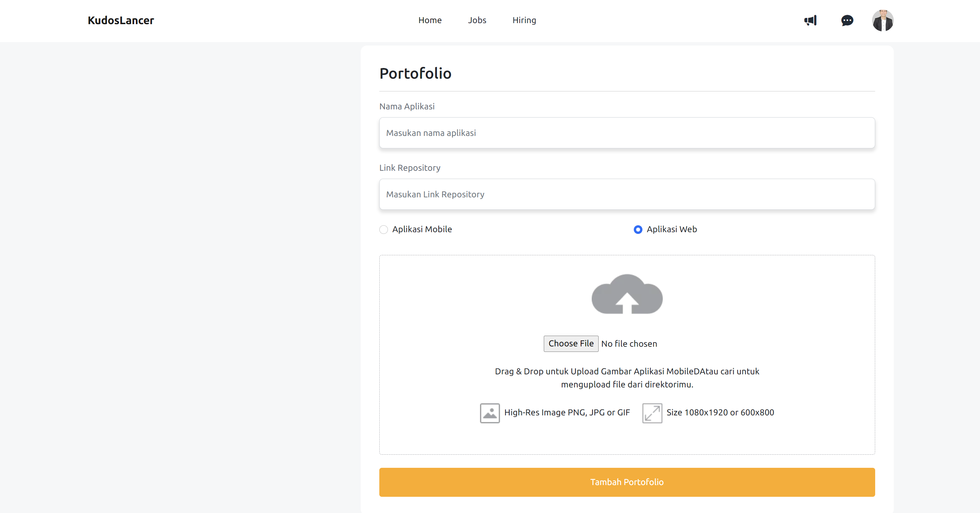Focus the Link Repository input field
980x513 pixels.
click(x=627, y=194)
